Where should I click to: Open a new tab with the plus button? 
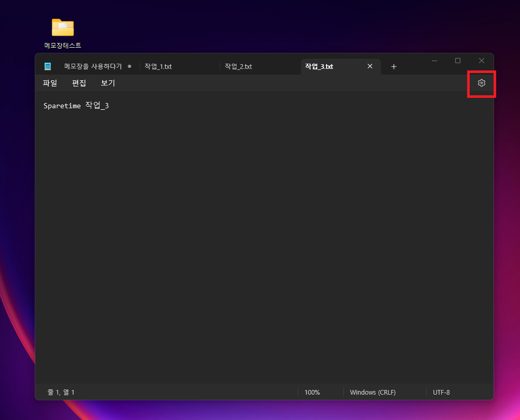pyautogui.click(x=393, y=66)
